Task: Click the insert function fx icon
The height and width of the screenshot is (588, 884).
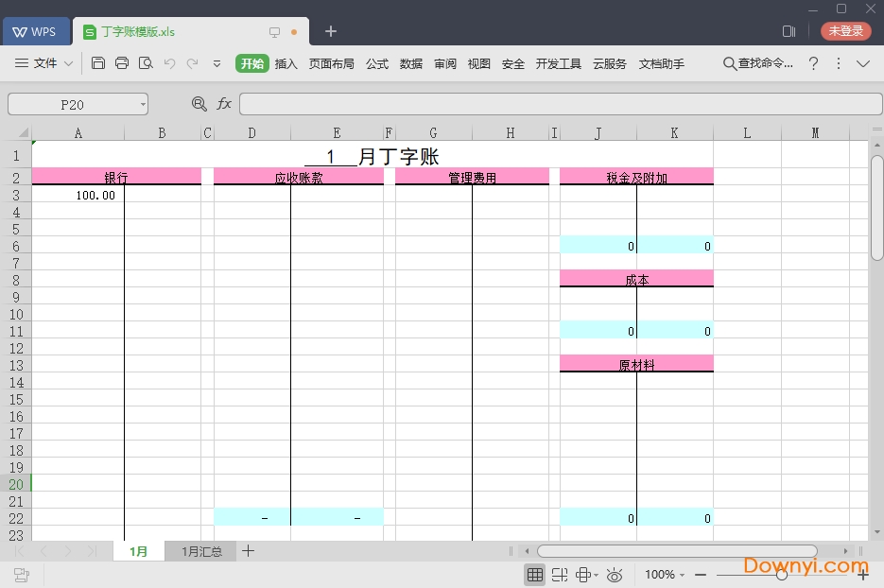Action: point(224,104)
